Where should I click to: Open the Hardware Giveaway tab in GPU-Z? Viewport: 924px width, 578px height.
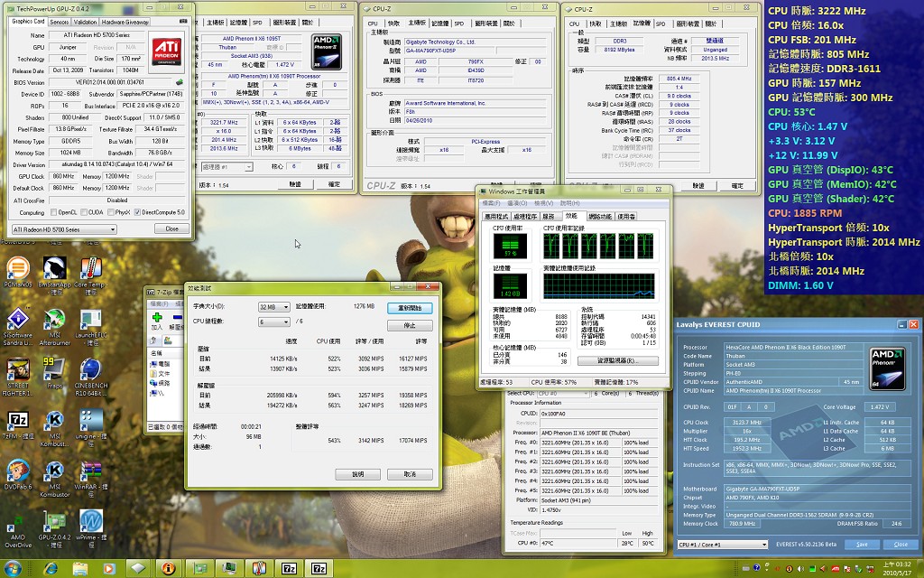(x=125, y=22)
